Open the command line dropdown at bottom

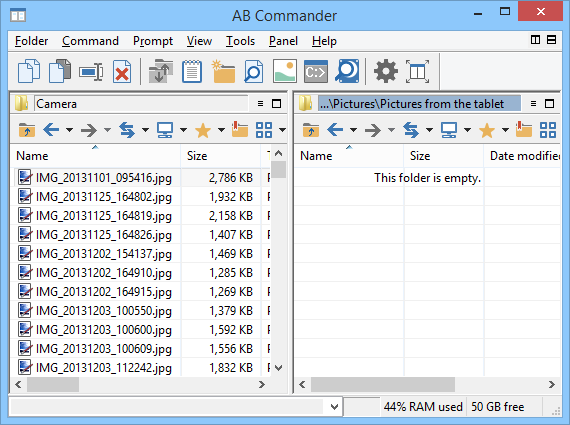(334, 406)
